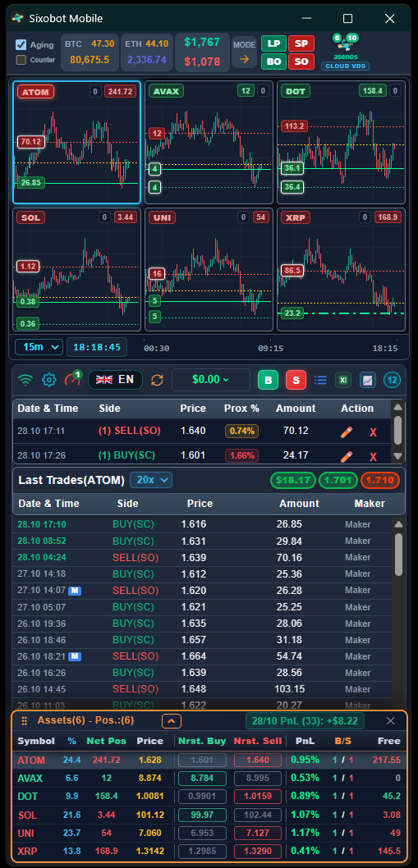
Task: Click the orders list scroll down arrow
Action: pos(397,455)
